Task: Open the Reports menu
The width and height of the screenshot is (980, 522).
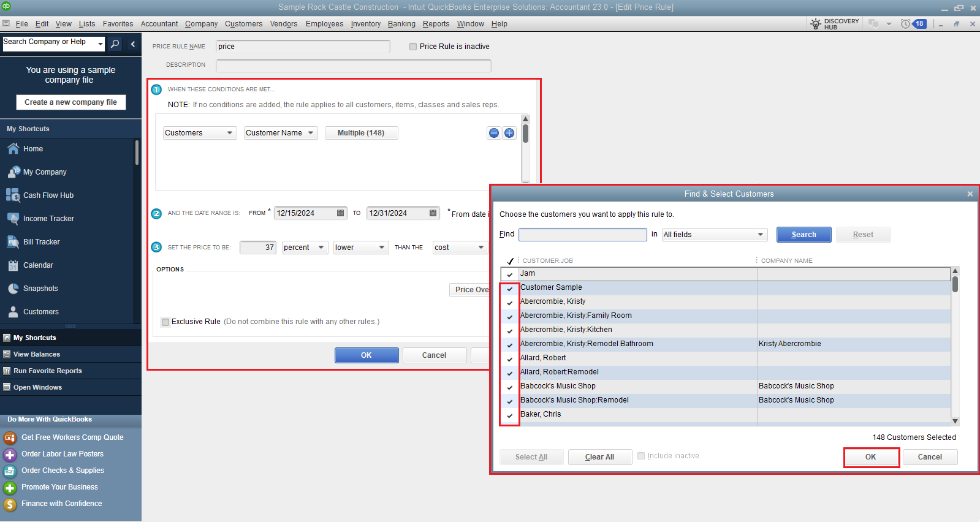Action: click(436, 24)
